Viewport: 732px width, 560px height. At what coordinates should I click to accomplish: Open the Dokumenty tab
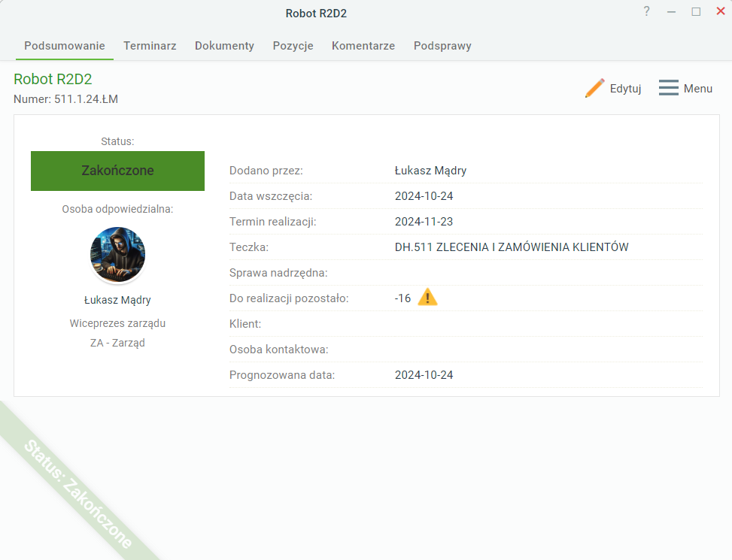pyautogui.click(x=224, y=46)
